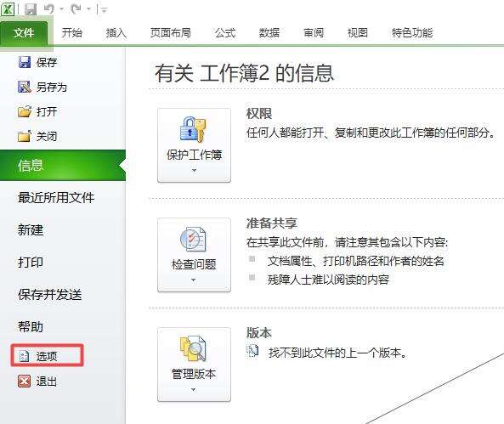
Task: Select the 信息 section in sidebar
Action: point(63,165)
